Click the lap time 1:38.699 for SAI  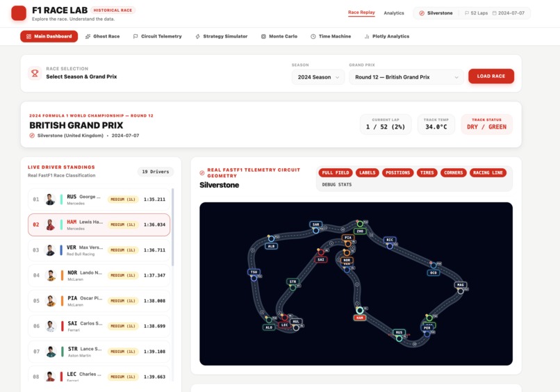155,326
